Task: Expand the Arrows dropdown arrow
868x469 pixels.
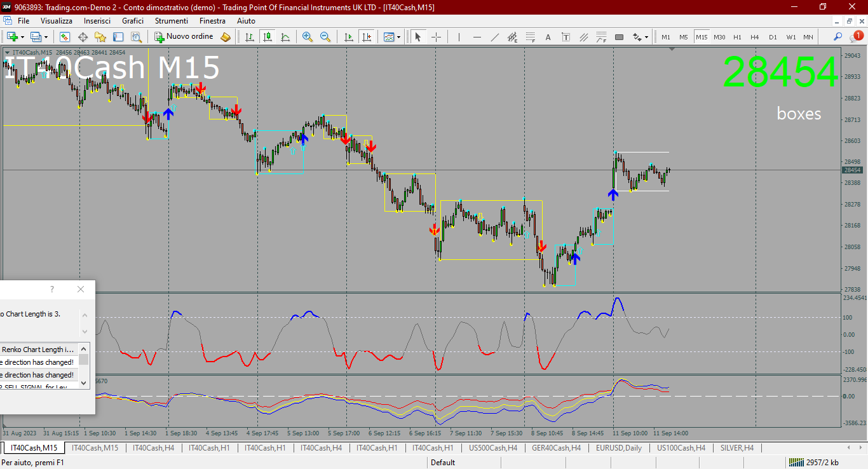Action: coord(646,37)
